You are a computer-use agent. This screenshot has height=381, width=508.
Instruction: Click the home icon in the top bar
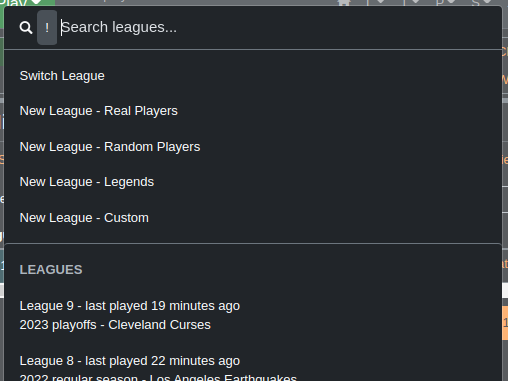(x=344, y=3)
